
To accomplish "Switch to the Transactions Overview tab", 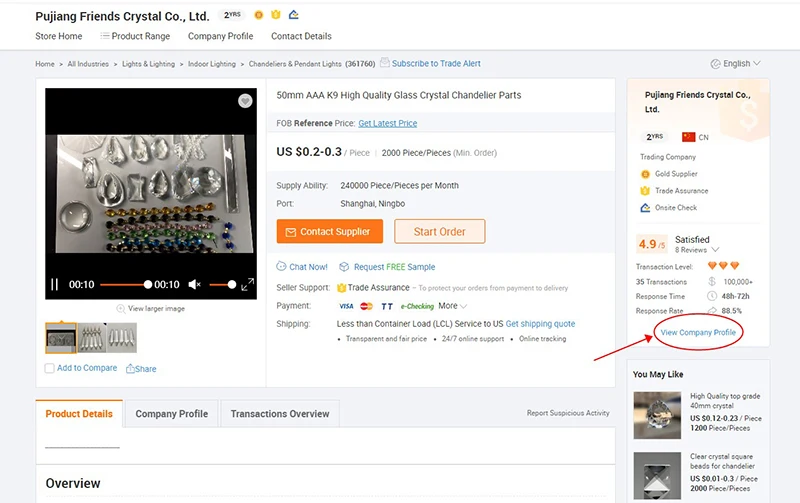I will 280,414.
